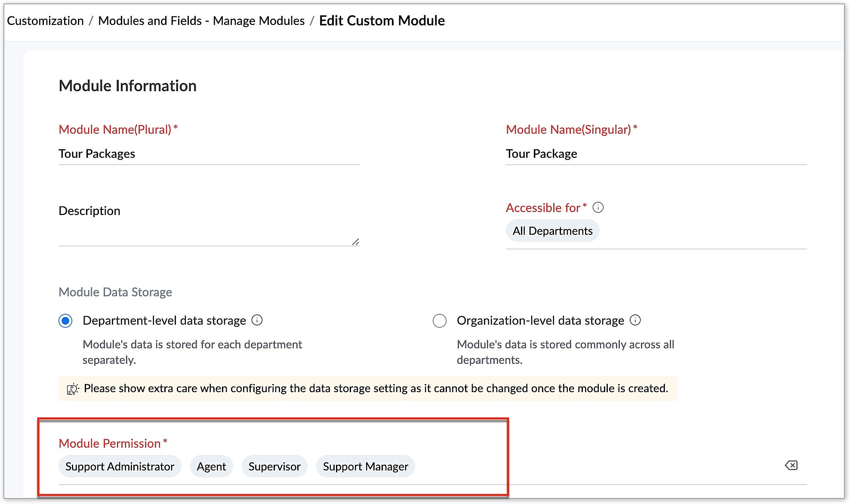Select Department-level data storage radio button
Screen dimensions: 850x504
coord(65,321)
